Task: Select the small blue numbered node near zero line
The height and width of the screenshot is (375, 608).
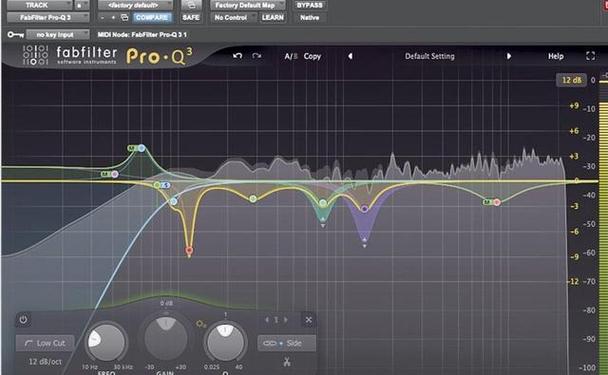Action: click(x=166, y=185)
